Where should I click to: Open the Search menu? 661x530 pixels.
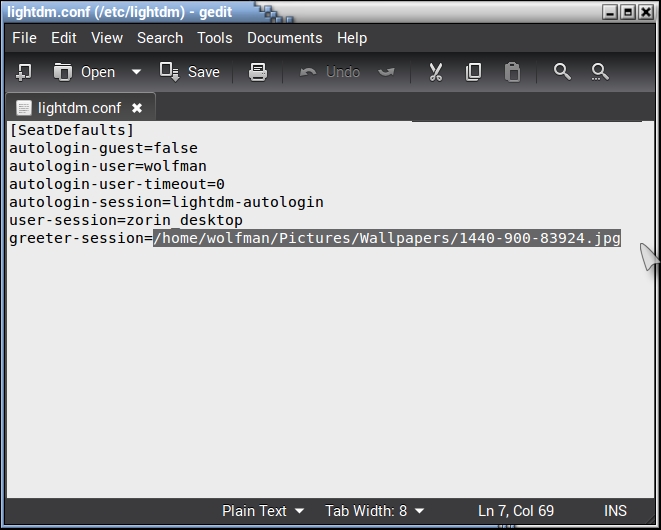[160, 38]
